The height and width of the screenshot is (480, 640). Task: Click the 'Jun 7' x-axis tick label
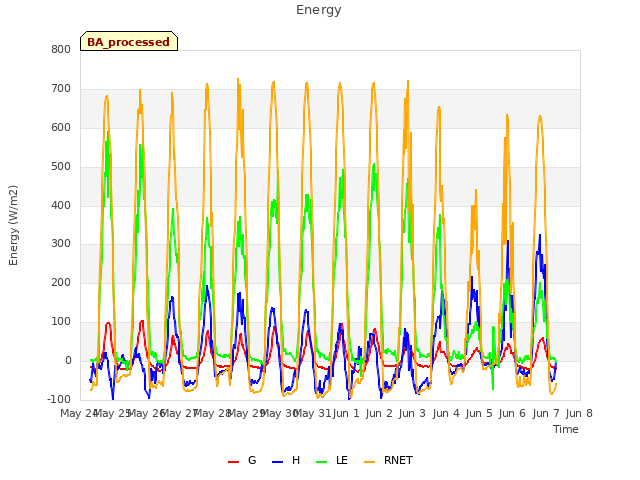click(546, 413)
